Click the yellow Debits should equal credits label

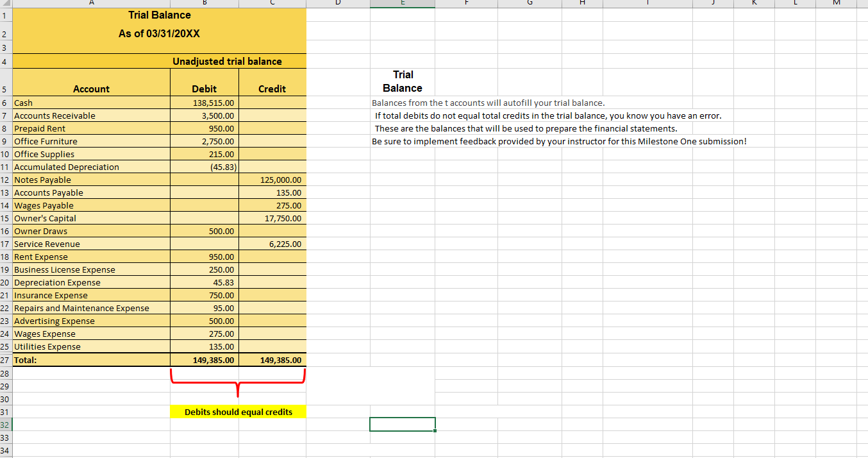click(x=238, y=411)
